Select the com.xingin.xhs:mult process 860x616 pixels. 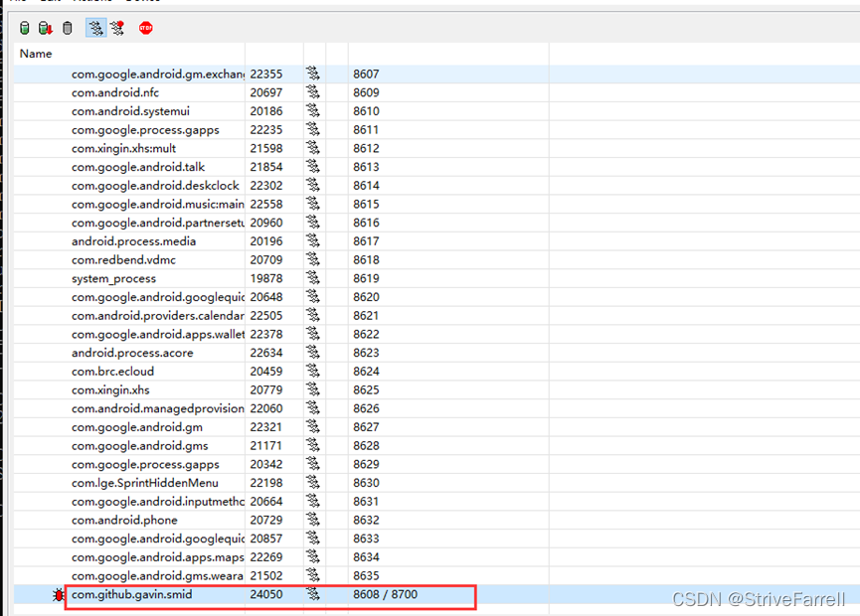tap(124, 148)
